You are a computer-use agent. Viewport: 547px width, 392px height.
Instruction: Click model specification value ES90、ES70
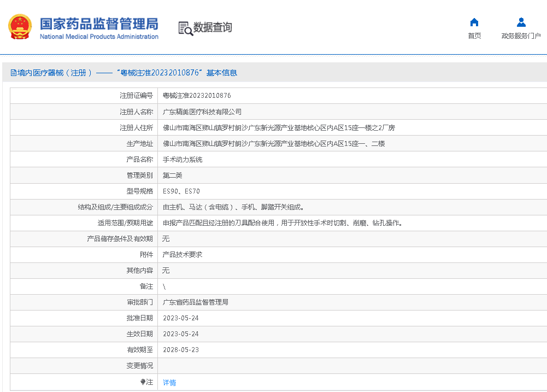pyautogui.click(x=181, y=191)
